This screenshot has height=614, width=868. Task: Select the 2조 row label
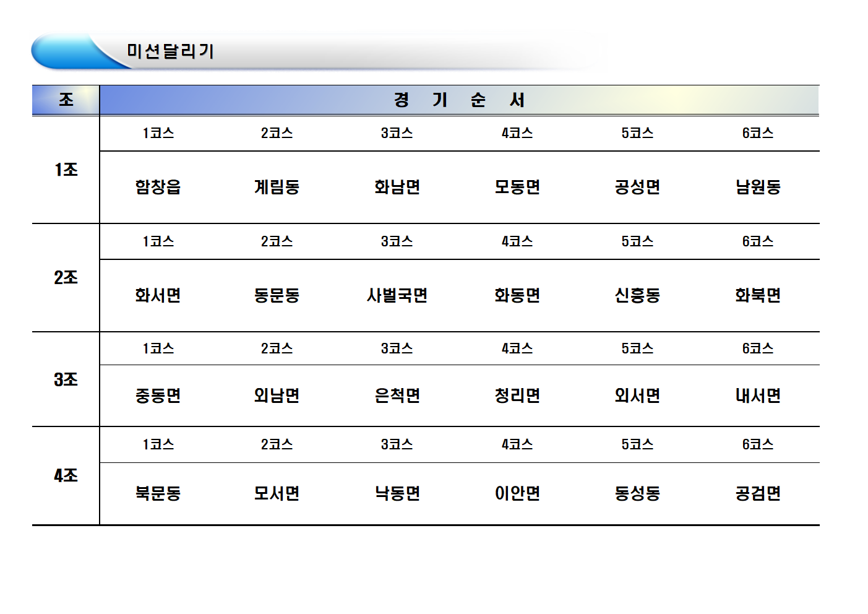66,277
